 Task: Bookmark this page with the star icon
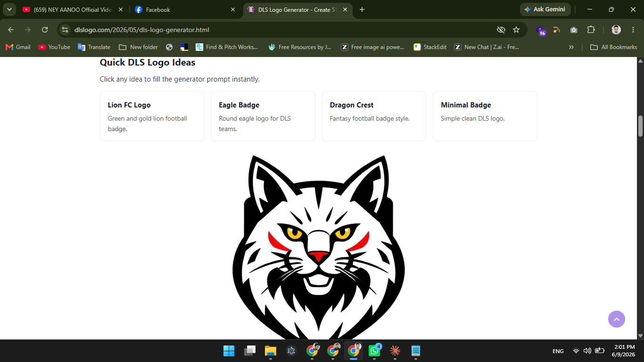516,30
